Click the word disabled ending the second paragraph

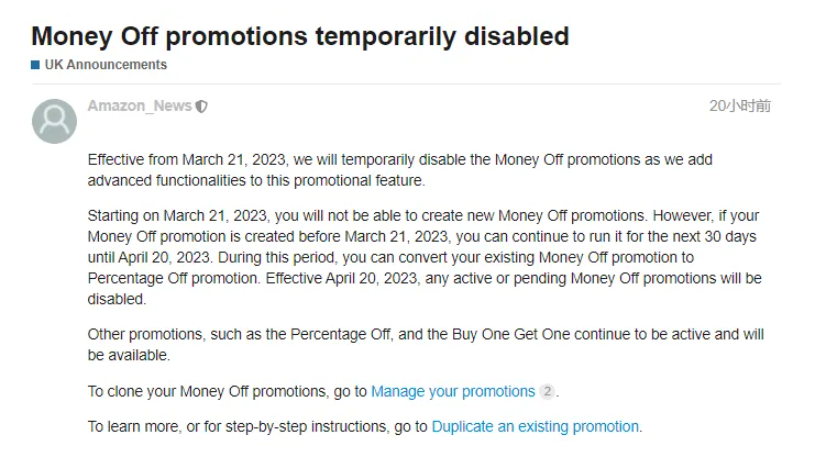[116, 299]
